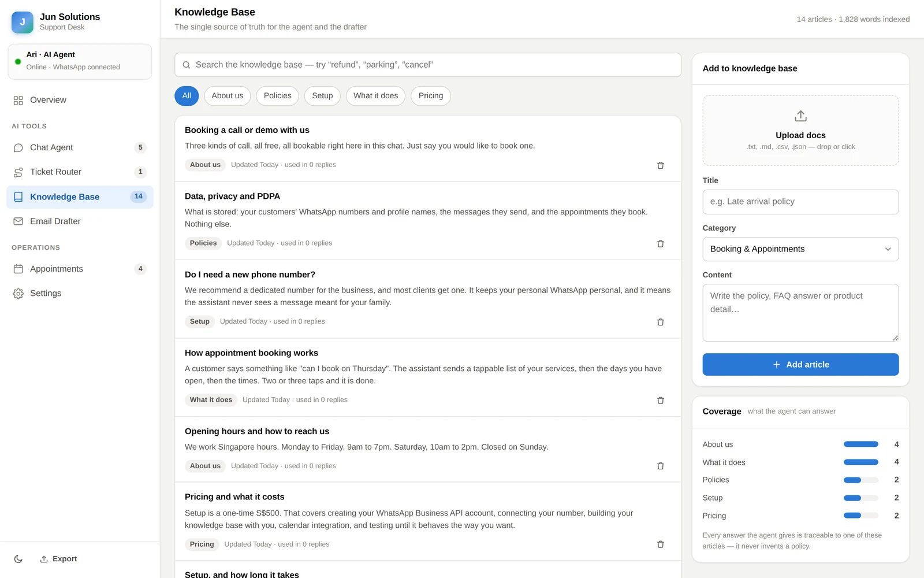This screenshot has height=578, width=924.
Task: Click the Add article button
Action: point(800,365)
